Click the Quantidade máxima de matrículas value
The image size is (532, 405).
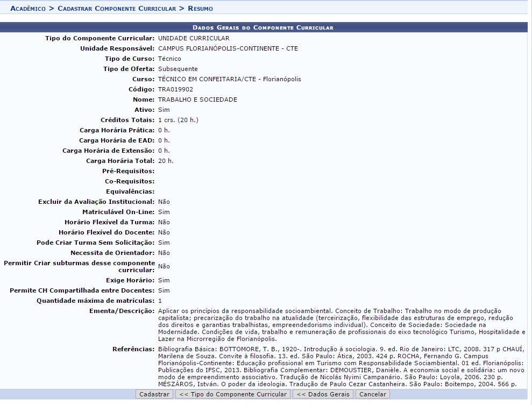click(x=160, y=301)
